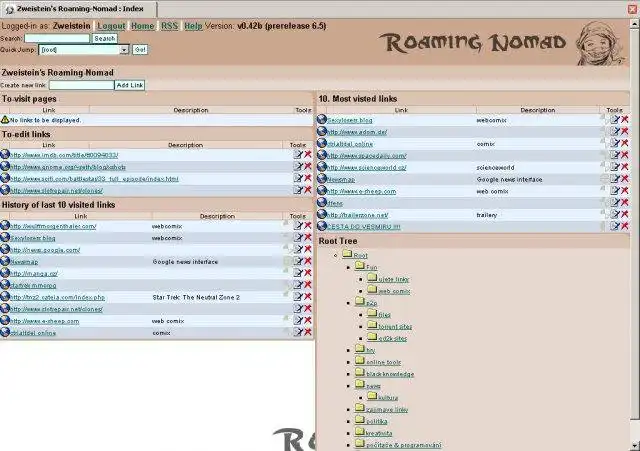The width and height of the screenshot is (640, 451).
Task: Open the kultura folder in tree
Action: [388, 398]
